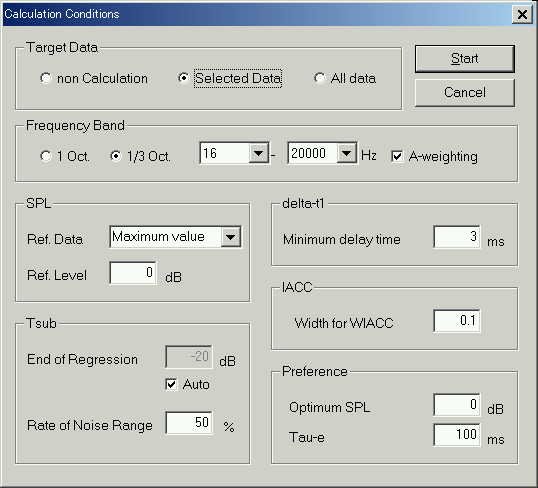Image resolution: width=538 pixels, height=488 pixels.
Task: Click the Width for WIACC field
Action: (457, 321)
